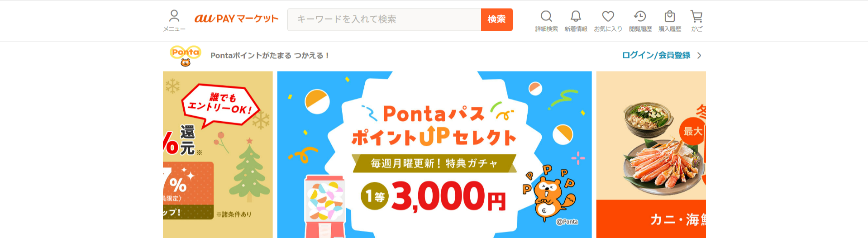Focus the keyword search field
The image size is (868, 238).
(x=384, y=19)
